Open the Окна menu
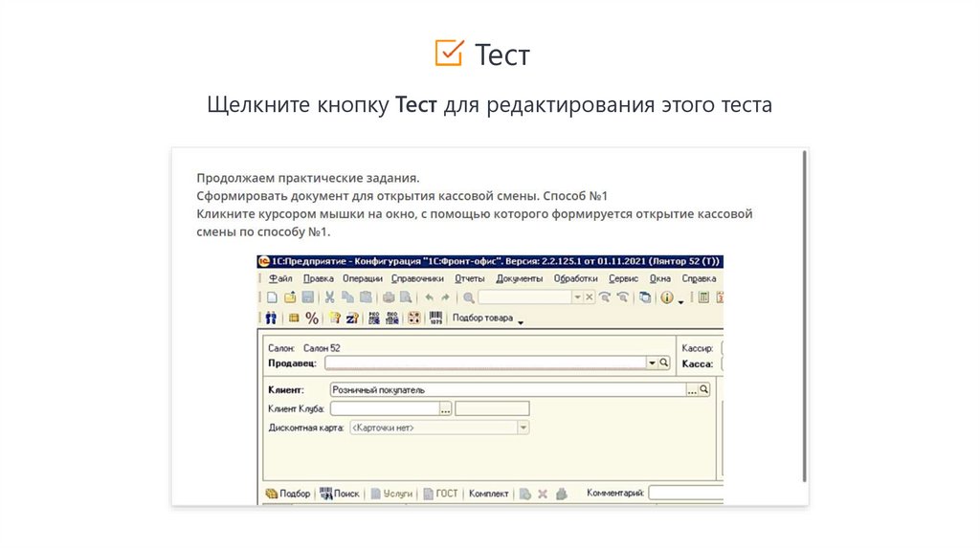The width and height of the screenshot is (980, 549). click(x=660, y=278)
